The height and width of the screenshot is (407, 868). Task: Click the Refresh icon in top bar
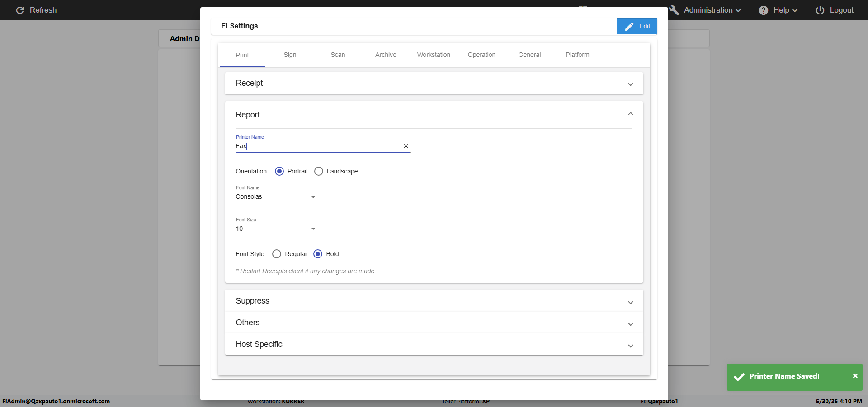(20, 10)
